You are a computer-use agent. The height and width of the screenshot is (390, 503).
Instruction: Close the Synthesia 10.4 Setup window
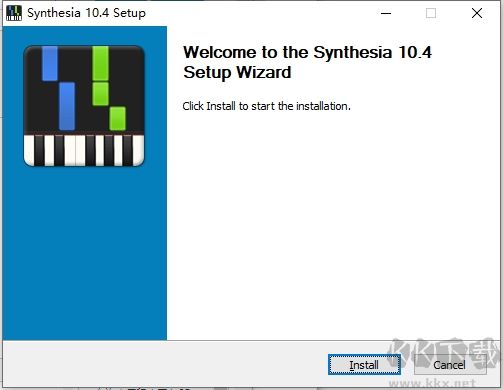477,13
